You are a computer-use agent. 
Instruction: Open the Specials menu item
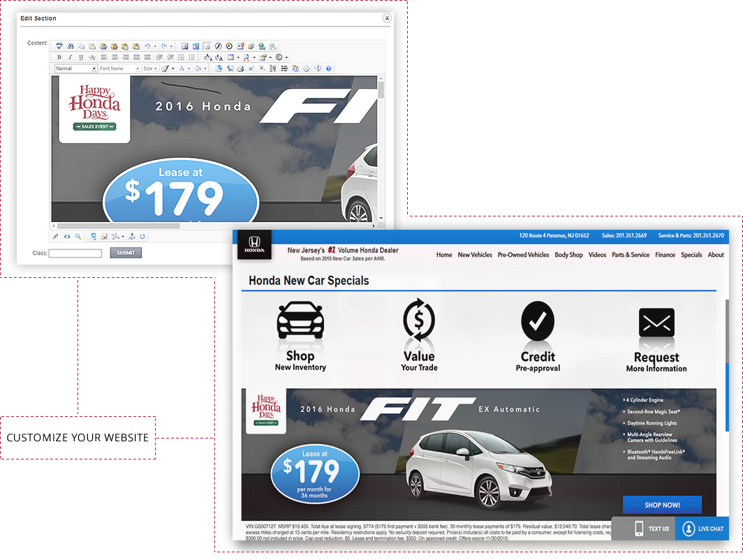coord(691,255)
